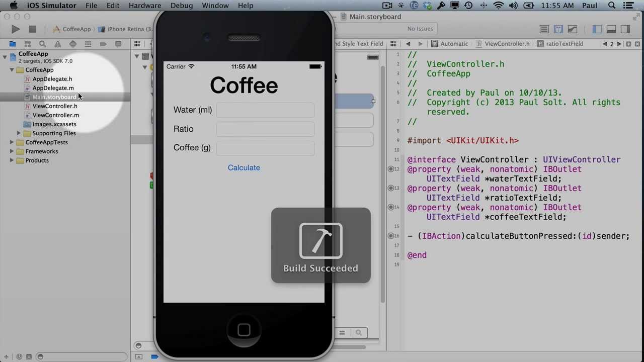
Task: Switch to Assistant editor
Action: (558, 29)
